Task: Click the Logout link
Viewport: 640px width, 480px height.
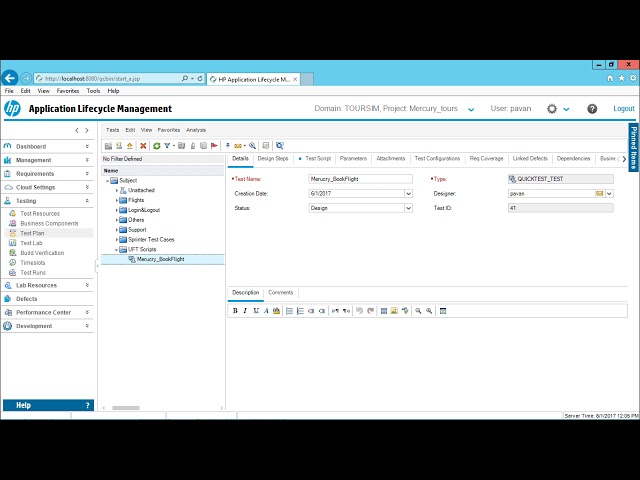Action: 624,109
